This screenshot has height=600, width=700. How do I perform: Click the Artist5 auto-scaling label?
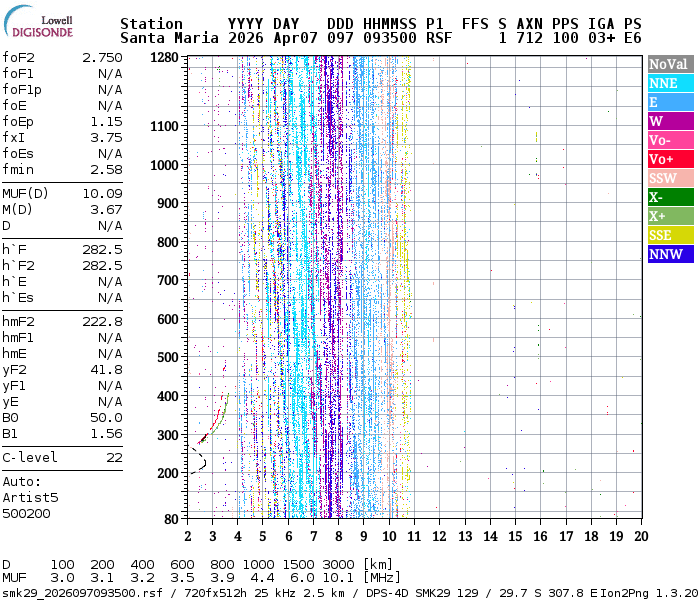(x=30, y=497)
